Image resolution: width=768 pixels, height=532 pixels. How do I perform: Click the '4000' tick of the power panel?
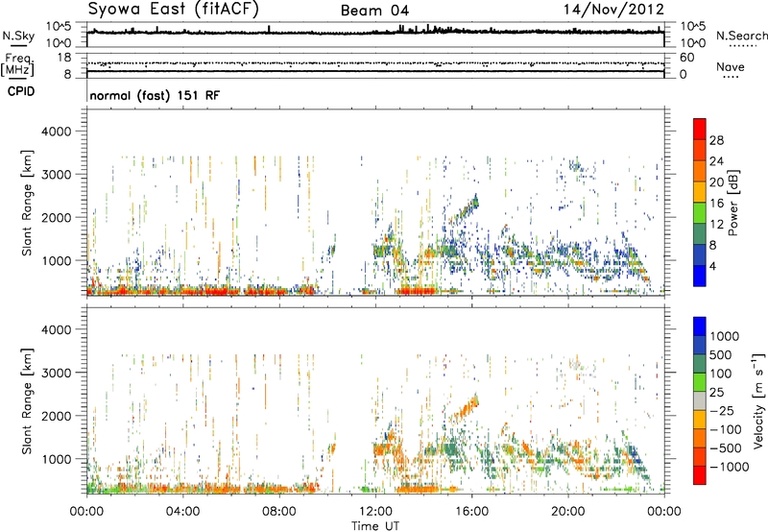click(x=56, y=132)
